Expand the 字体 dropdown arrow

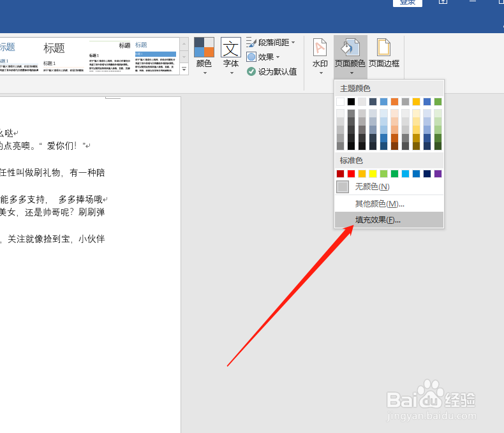[232, 73]
